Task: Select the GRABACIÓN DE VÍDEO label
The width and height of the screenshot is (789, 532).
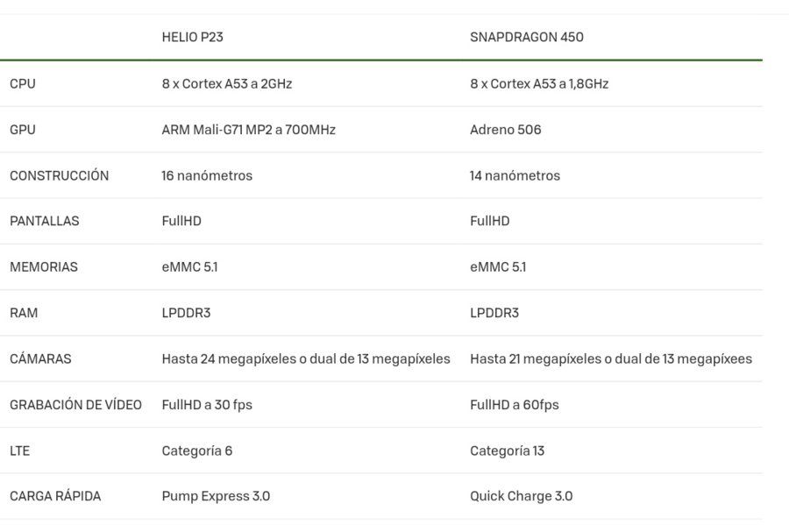Action: coord(75,404)
